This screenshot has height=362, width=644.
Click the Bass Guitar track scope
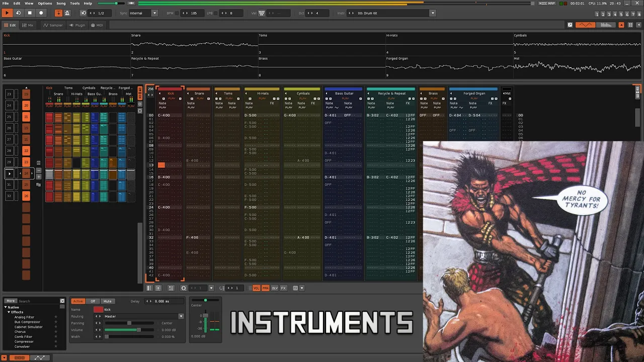[66, 67]
